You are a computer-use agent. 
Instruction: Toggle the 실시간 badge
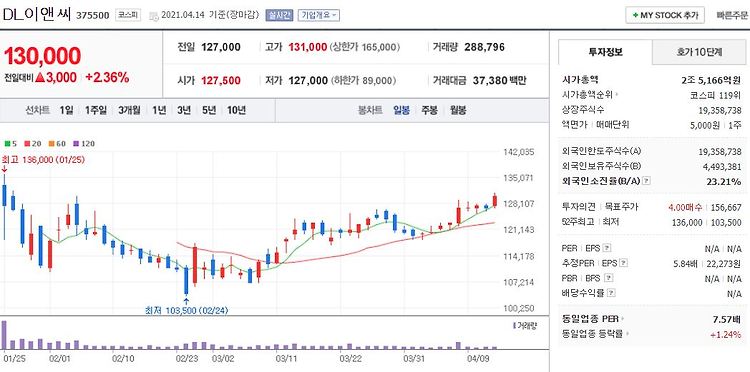pyautogui.click(x=279, y=15)
